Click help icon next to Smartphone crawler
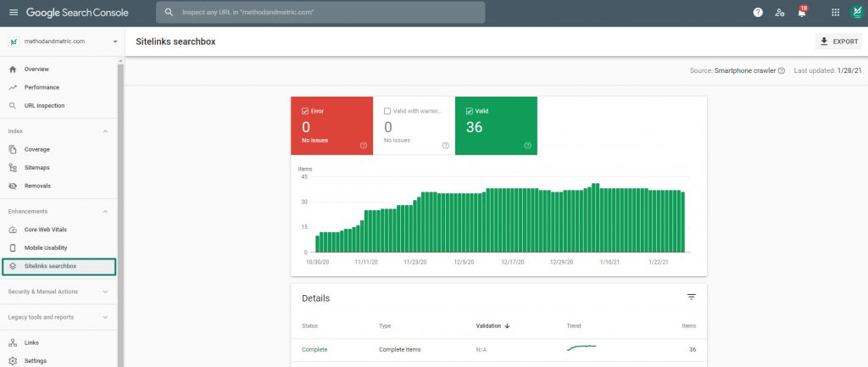Screen dimensions: 868x367 click(781, 71)
